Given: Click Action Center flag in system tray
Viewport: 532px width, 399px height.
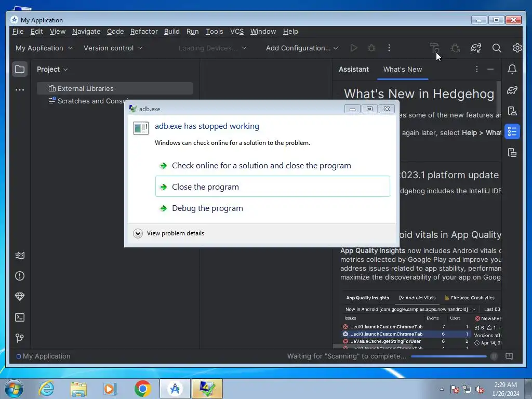Looking at the screenshot, I should (455, 389).
